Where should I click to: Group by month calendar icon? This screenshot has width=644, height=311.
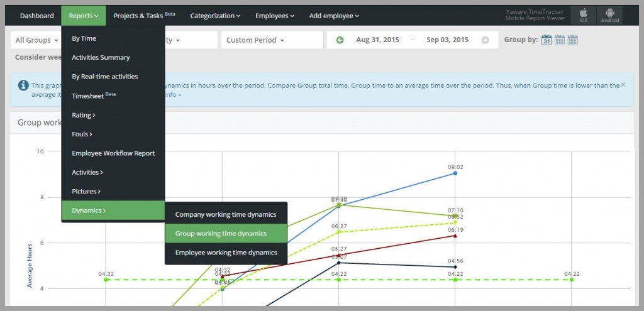[572, 40]
